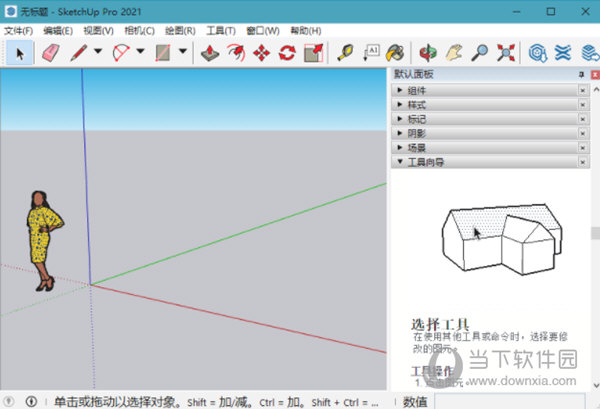
Task: Open the 工具(T) menu
Action: coord(221,31)
